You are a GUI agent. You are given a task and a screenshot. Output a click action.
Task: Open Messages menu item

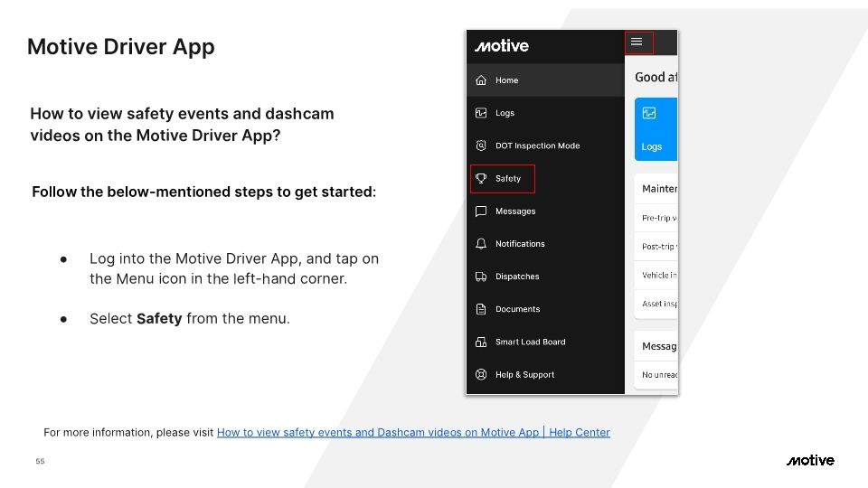pyautogui.click(x=545, y=211)
